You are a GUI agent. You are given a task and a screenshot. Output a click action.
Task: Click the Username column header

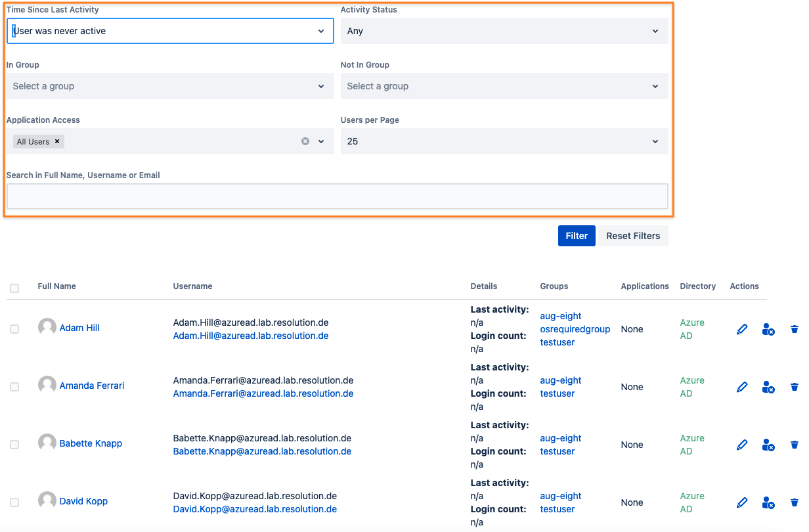tap(193, 286)
